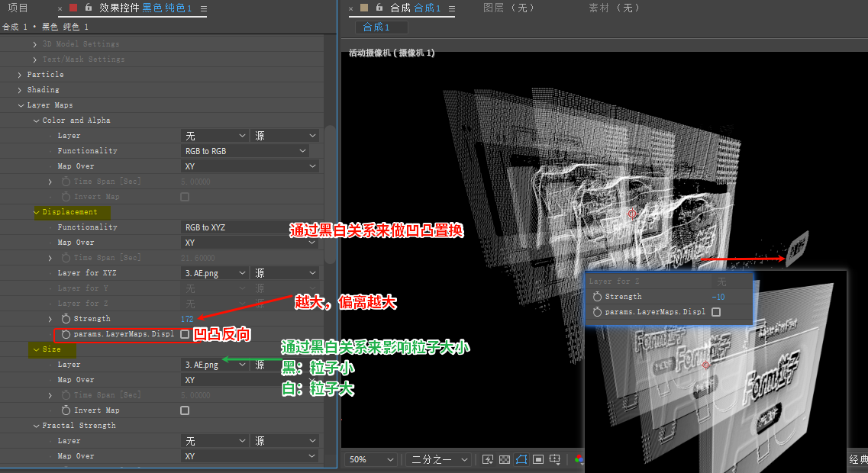Click the tan composition color label square
The image size is (868, 473).
[364, 8]
